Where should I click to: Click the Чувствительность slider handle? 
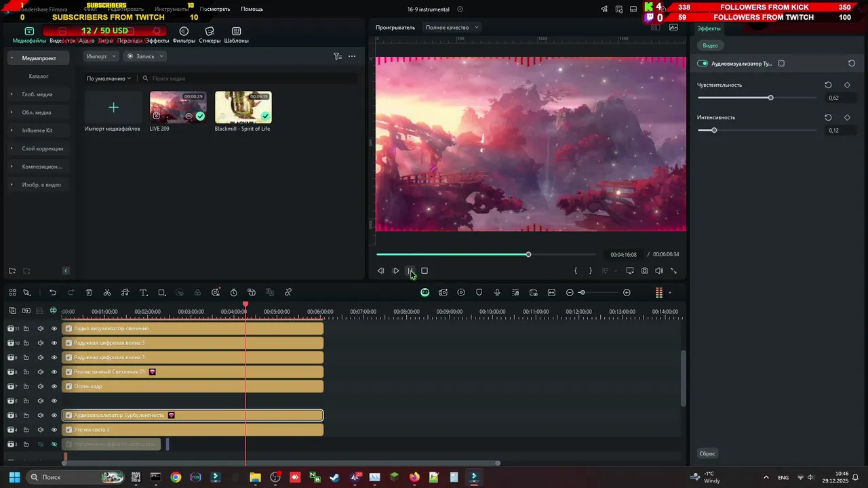tap(770, 98)
